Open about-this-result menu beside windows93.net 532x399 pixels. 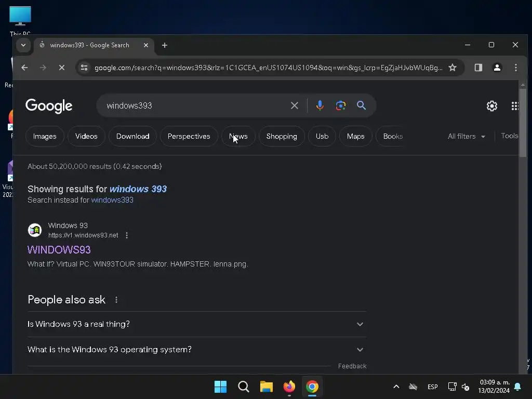tap(127, 235)
